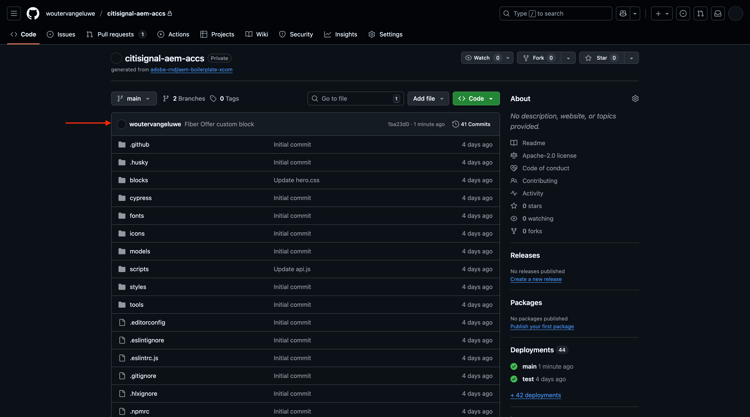Image resolution: width=750 pixels, height=417 pixels.
Task: Open the issues icon in top bar
Action: tap(683, 13)
